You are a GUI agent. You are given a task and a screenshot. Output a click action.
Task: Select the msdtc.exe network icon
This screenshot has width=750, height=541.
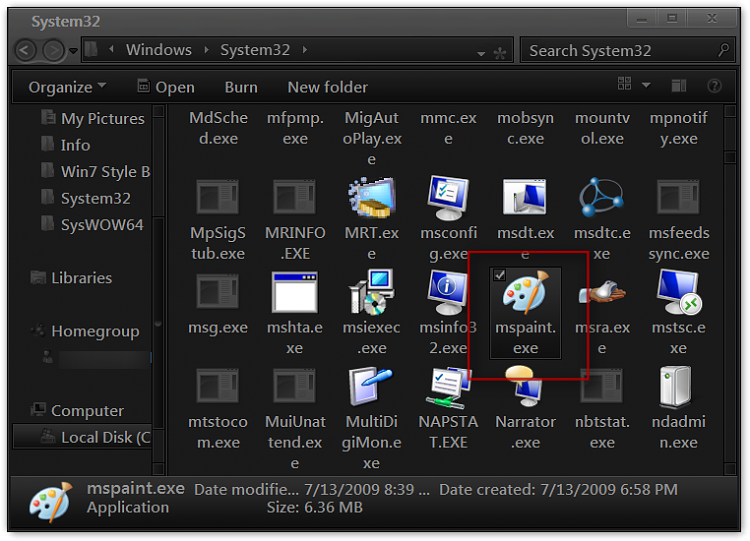[x=602, y=197]
